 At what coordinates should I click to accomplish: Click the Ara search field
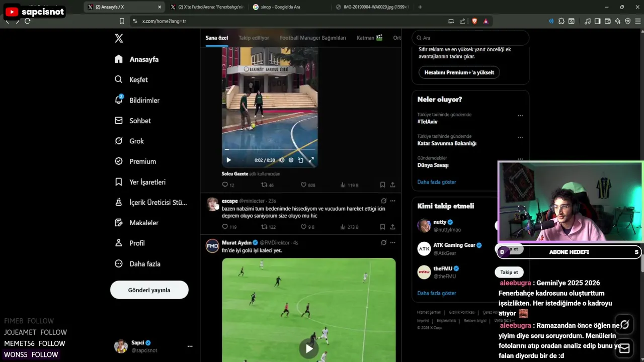point(470,38)
